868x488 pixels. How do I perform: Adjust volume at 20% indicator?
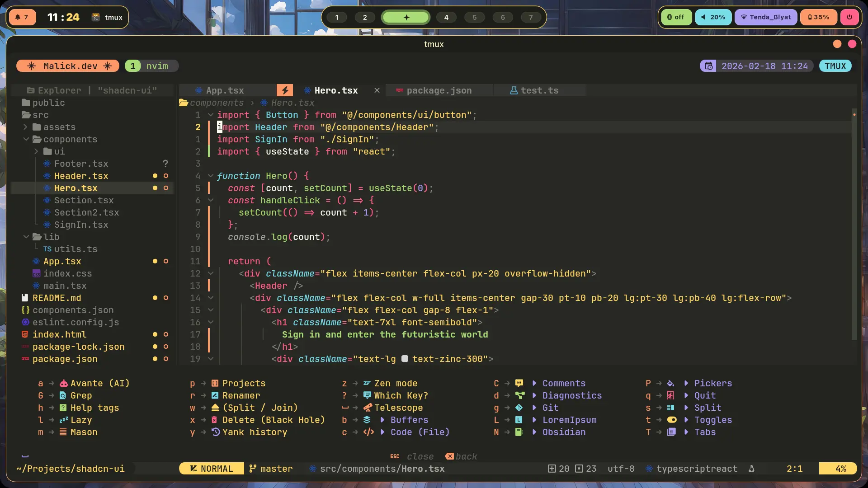pos(713,17)
